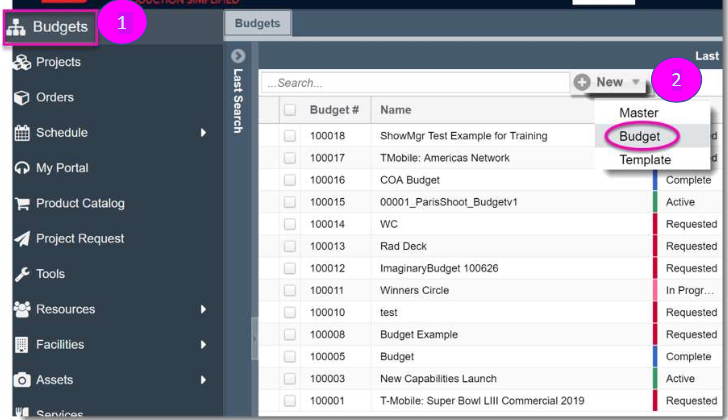The image size is (728, 420).
Task: Choose Budget from the New menu
Action: pos(639,136)
